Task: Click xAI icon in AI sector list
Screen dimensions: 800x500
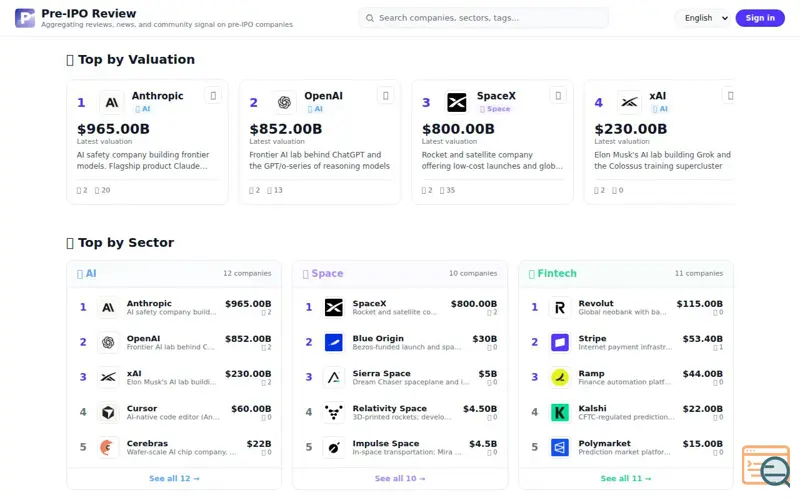Action: coord(108,377)
